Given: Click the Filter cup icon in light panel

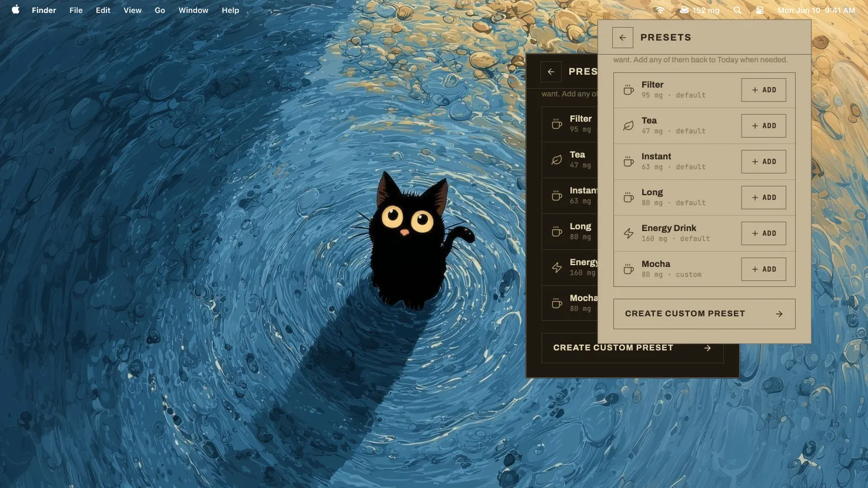Looking at the screenshot, I should pos(628,90).
